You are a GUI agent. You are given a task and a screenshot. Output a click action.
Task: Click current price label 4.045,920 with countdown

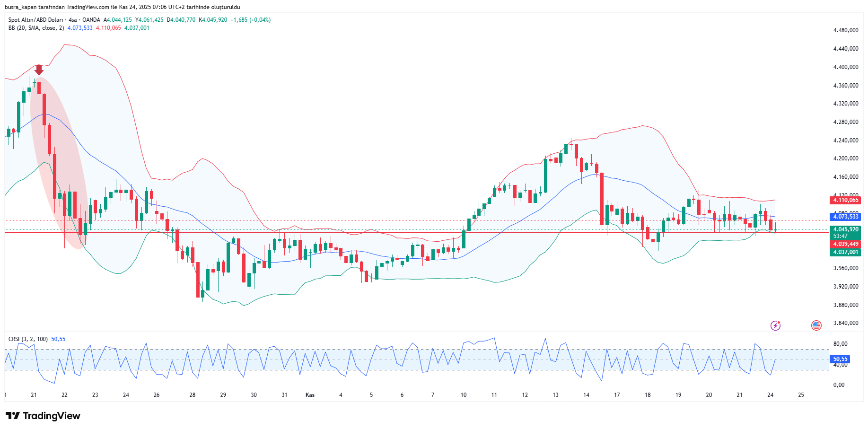pyautogui.click(x=845, y=232)
